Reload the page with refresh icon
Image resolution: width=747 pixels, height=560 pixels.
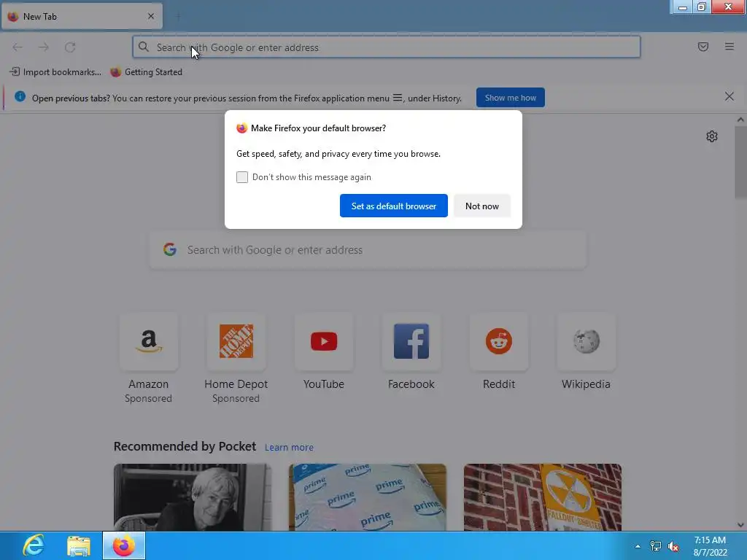pos(70,47)
